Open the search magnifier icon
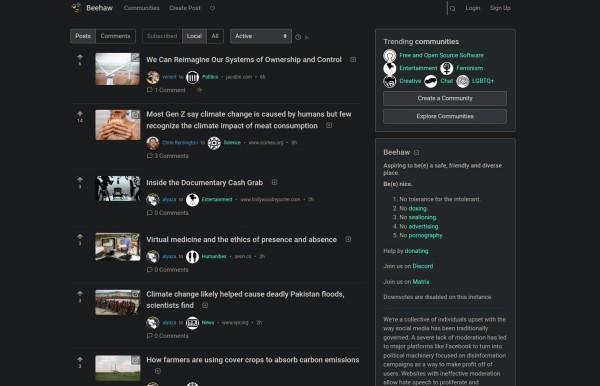The image size is (600, 386). tap(452, 8)
